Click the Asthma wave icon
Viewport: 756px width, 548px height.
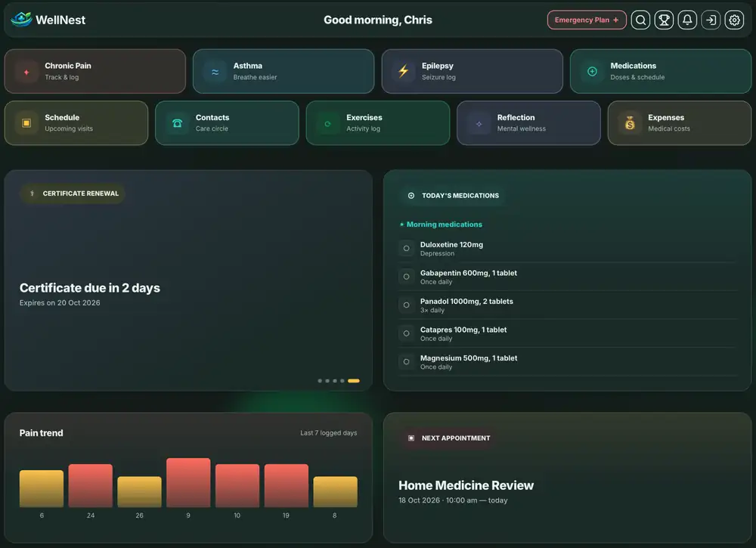pyautogui.click(x=215, y=72)
